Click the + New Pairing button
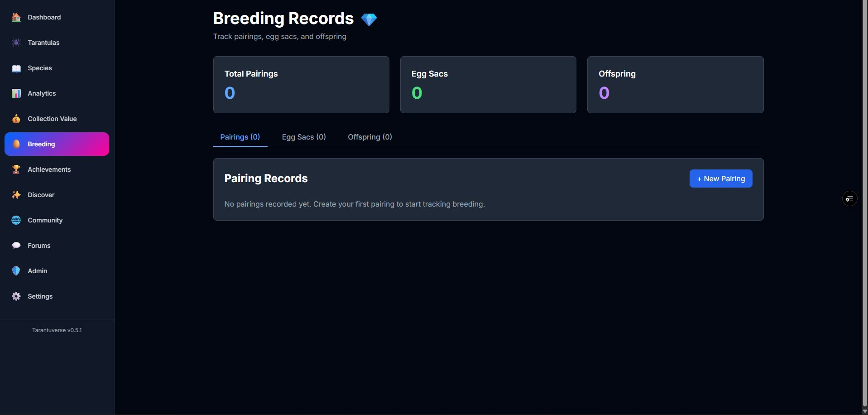The image size is (868, 415). (721, 179)
